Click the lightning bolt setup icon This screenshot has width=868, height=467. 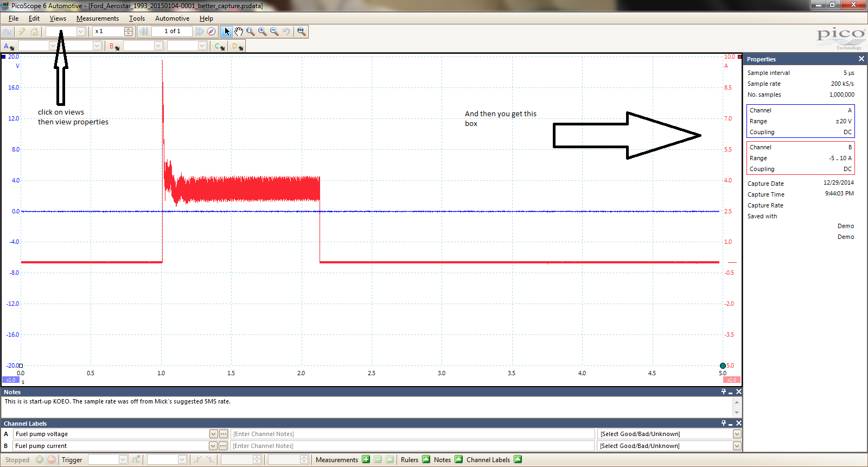[22, 31]
